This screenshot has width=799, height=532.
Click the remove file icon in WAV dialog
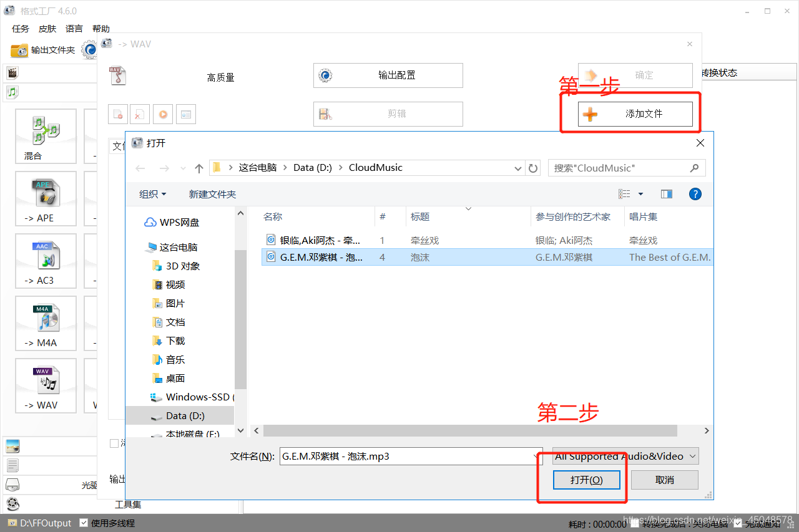(117, 114)
